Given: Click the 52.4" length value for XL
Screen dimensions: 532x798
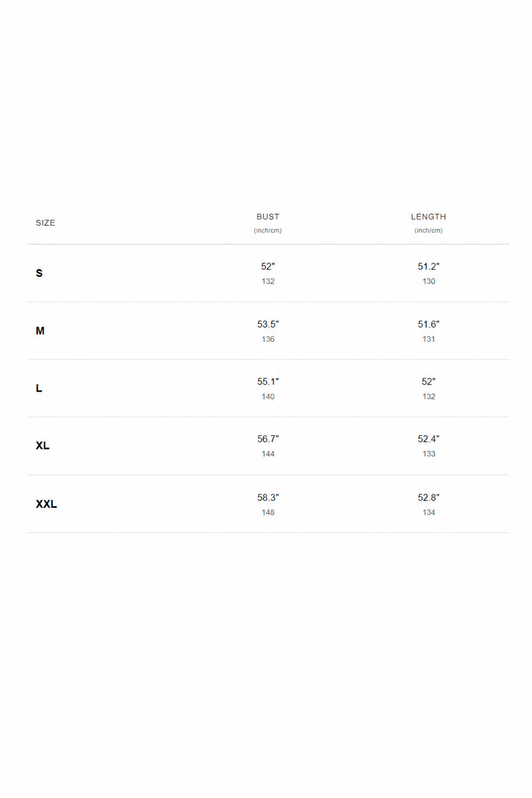Looking at the screenshot, I should click(x=429, y=439).
